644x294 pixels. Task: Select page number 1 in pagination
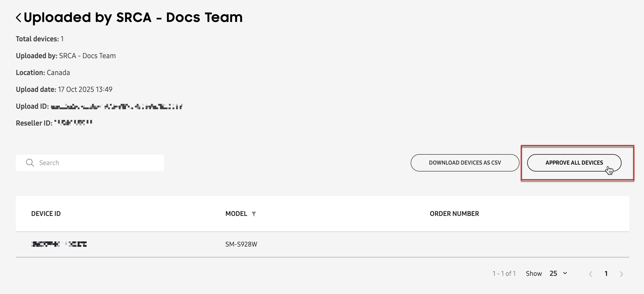[606, 273]
